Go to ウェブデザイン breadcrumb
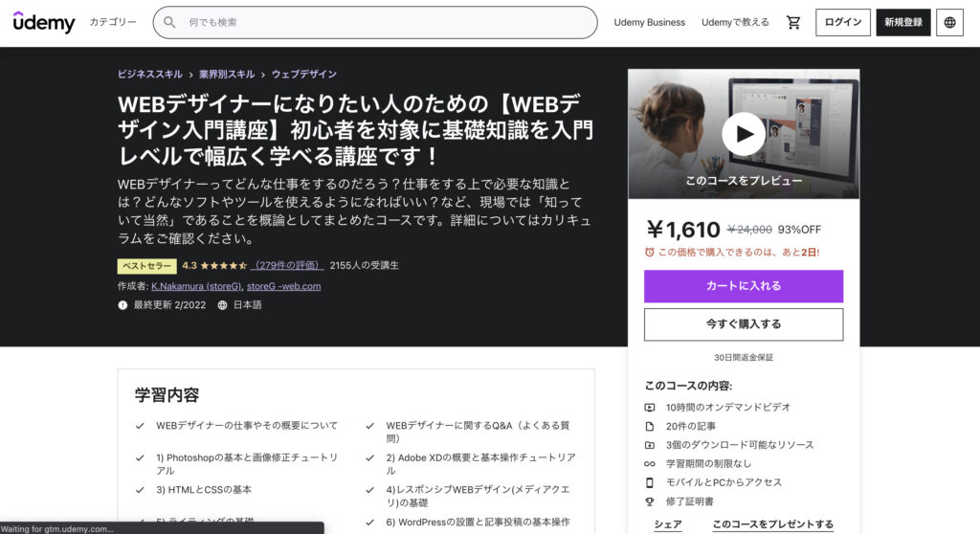 (303, 74)
